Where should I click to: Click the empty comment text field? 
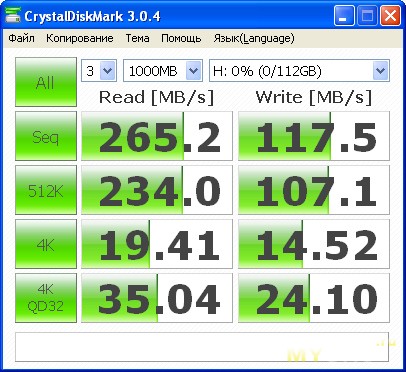[202, 347]
